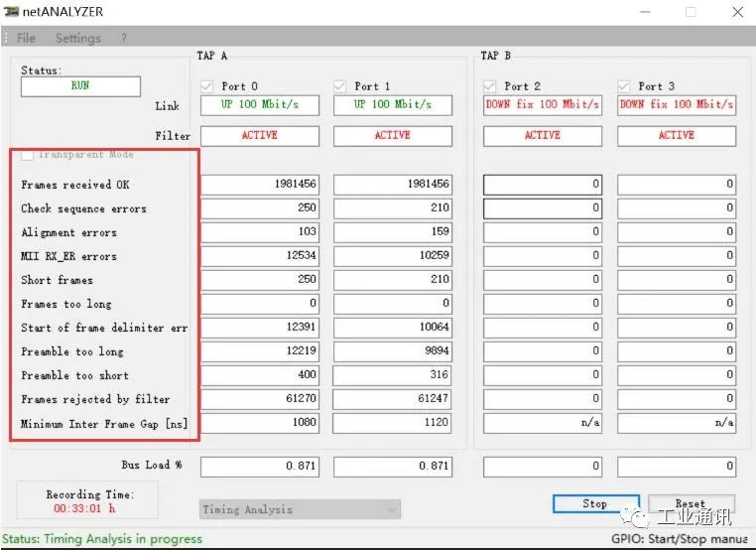756x550 pixels.
Task: Toggle the Transparent Mode checkbox
Action: (27, 155)
